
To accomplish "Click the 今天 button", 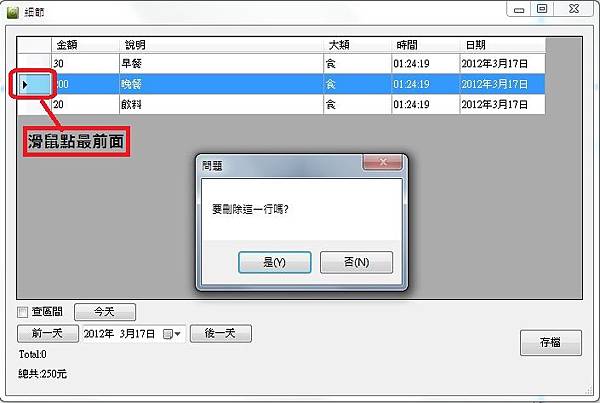I will 105,312.
